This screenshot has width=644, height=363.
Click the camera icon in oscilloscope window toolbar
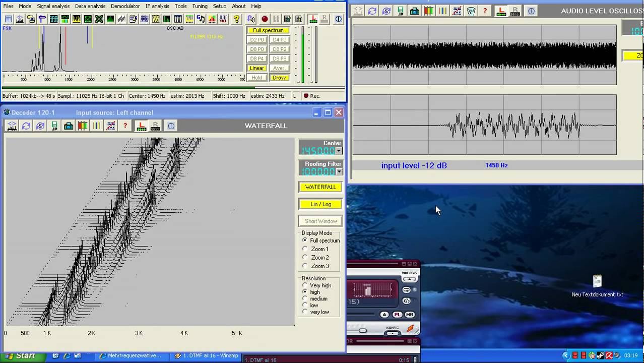(x=415, y=11)
